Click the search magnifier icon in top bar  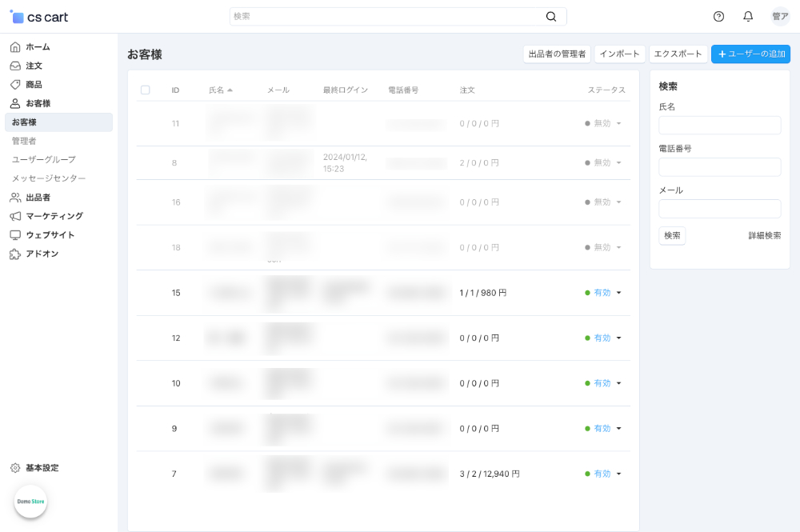pos(551,16)
